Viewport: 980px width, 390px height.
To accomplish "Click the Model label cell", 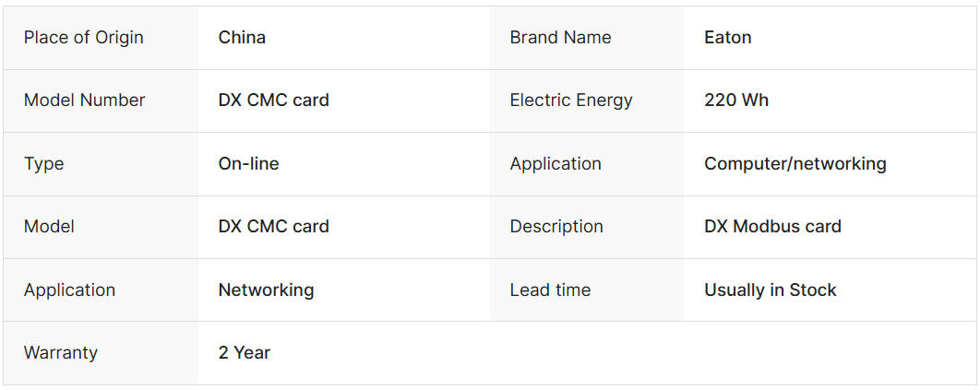I will [x=49, y=227].
